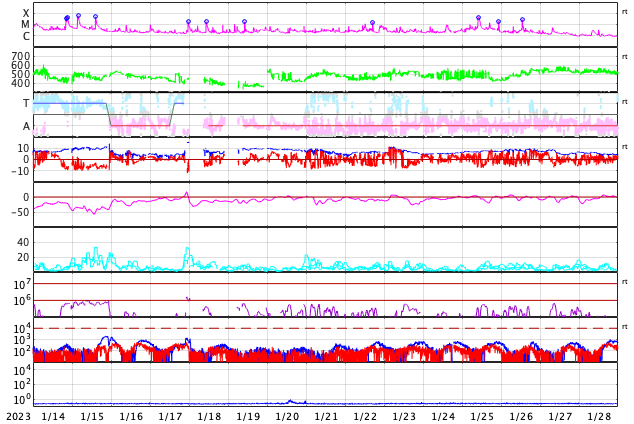Image resolution: width=634 pixels, height=424 pixels.
Task: Click the '10^3' axis value
Action: click(22, 340)
